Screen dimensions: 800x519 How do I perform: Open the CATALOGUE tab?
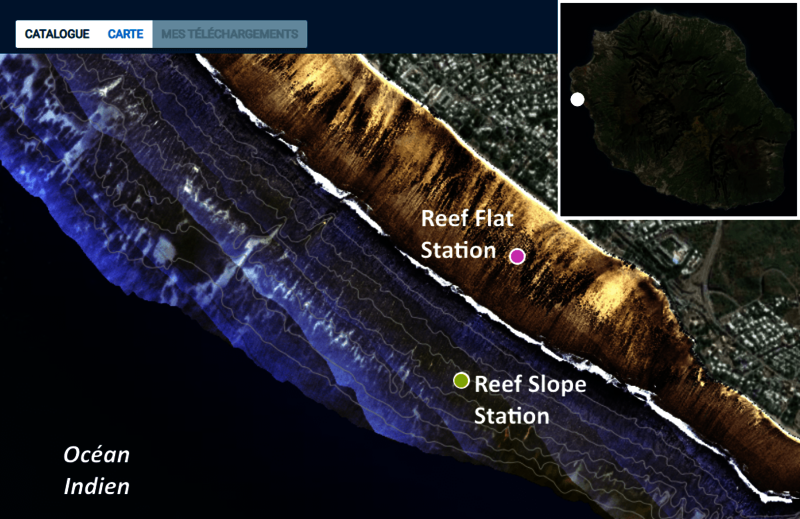click(x=57, y=34)
